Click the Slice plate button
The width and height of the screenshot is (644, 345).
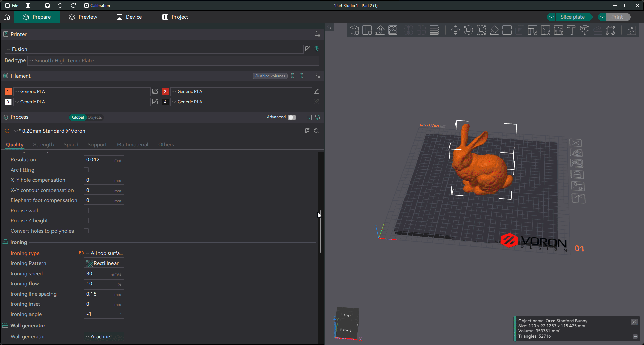point(574,17)
